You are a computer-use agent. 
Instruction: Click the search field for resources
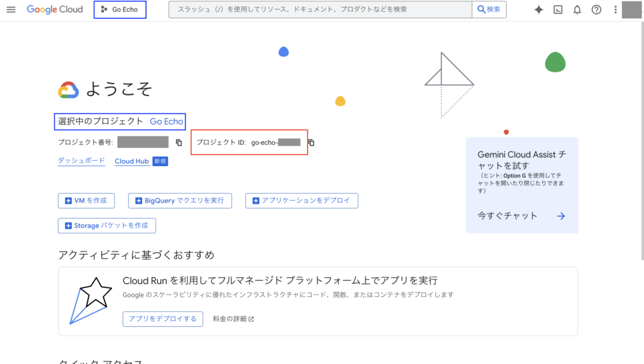click(321, 10)
